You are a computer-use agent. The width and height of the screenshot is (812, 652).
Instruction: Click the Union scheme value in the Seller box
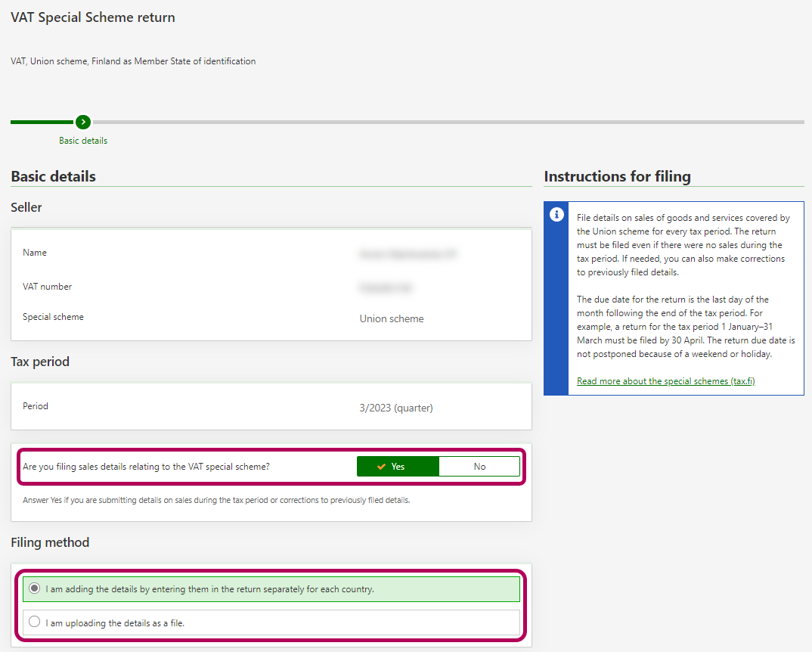tap(392, 318)
